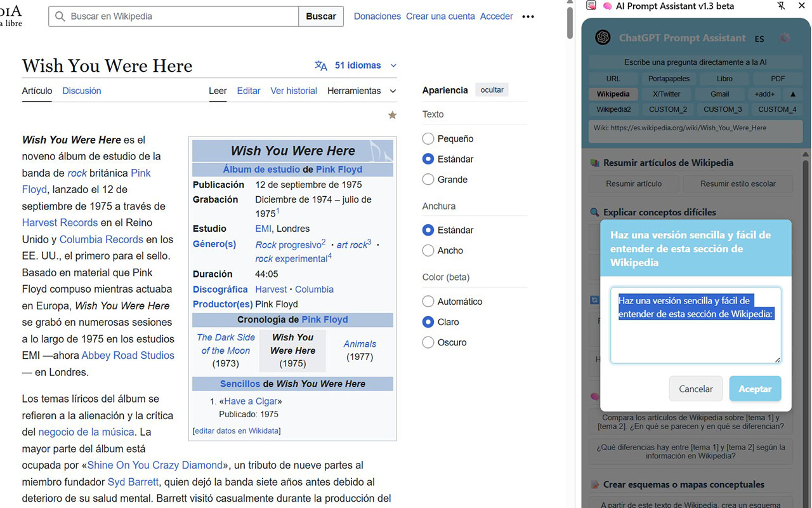Select the Wikipedia2 category
The image size is (812, 508).
(613, 109)
